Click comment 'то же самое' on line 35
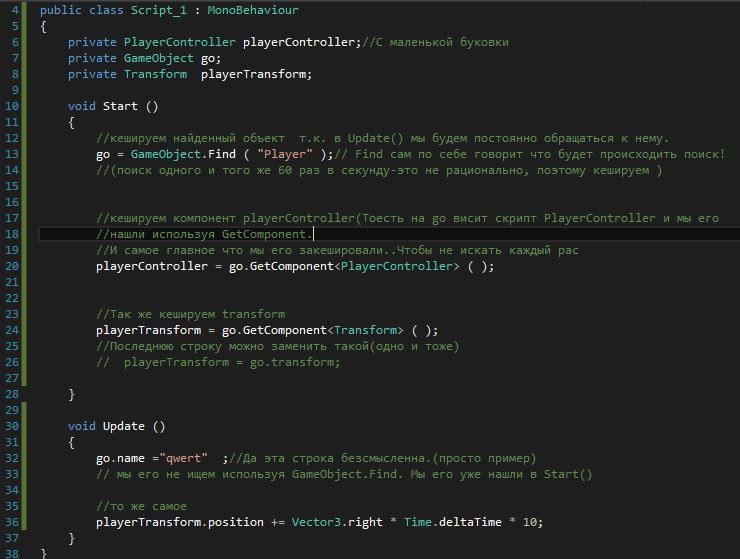 pyautogui.click(x=141, y=506)
